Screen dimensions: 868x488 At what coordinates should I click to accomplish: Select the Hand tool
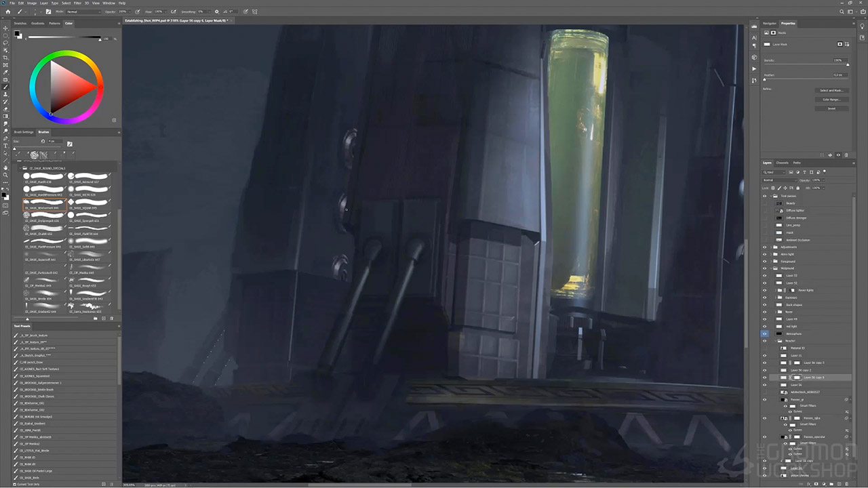click(5, 167)
